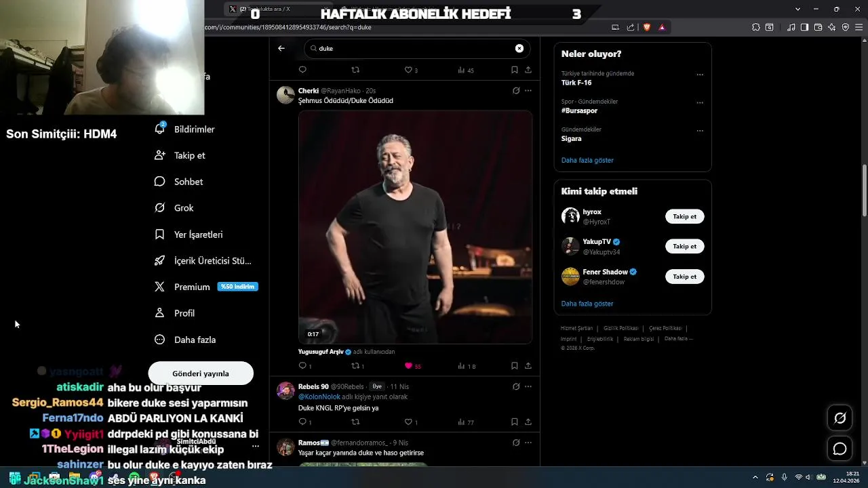Focus the search field containing 'duke'

417,48
